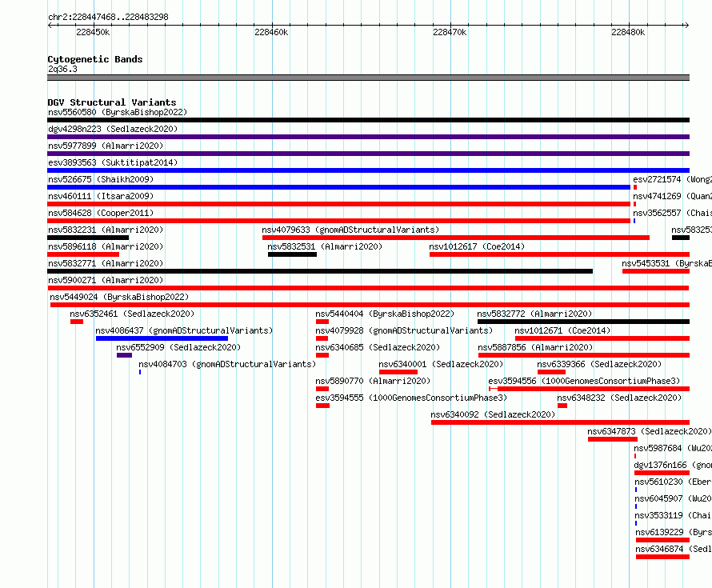Click nsv5900271 (Almarri2020) label

(x=106, y=280)
